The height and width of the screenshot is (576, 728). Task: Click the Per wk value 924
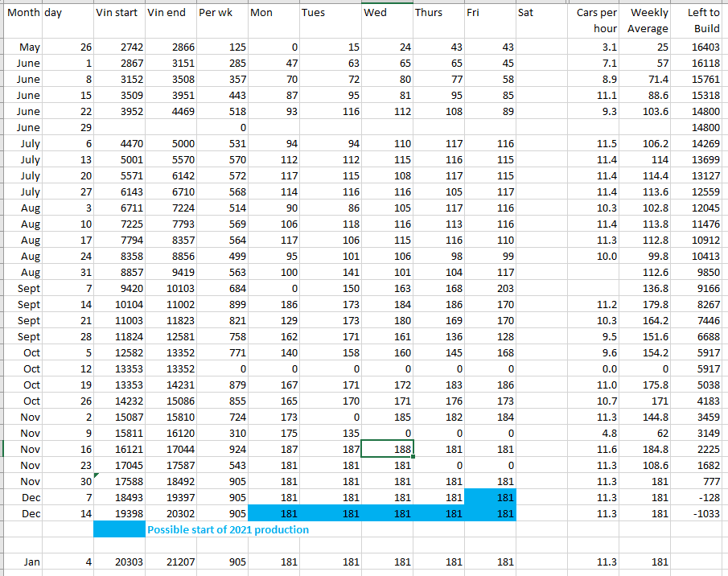221,449
